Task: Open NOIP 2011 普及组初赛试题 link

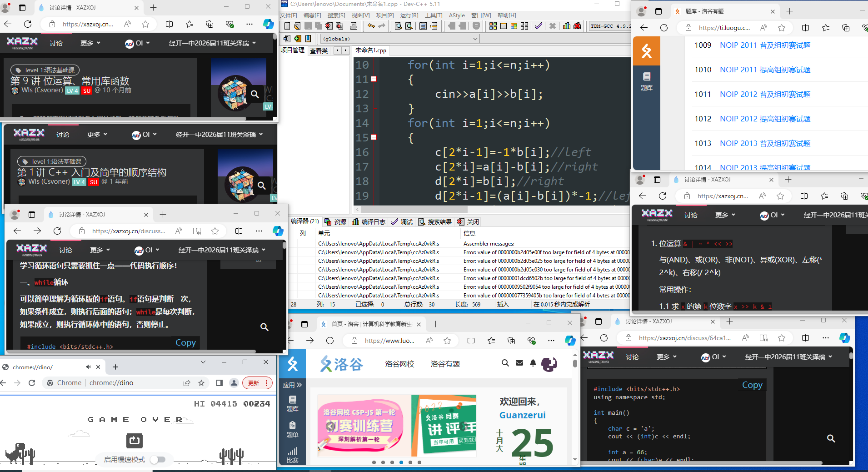Action: [x=765, y=45]
